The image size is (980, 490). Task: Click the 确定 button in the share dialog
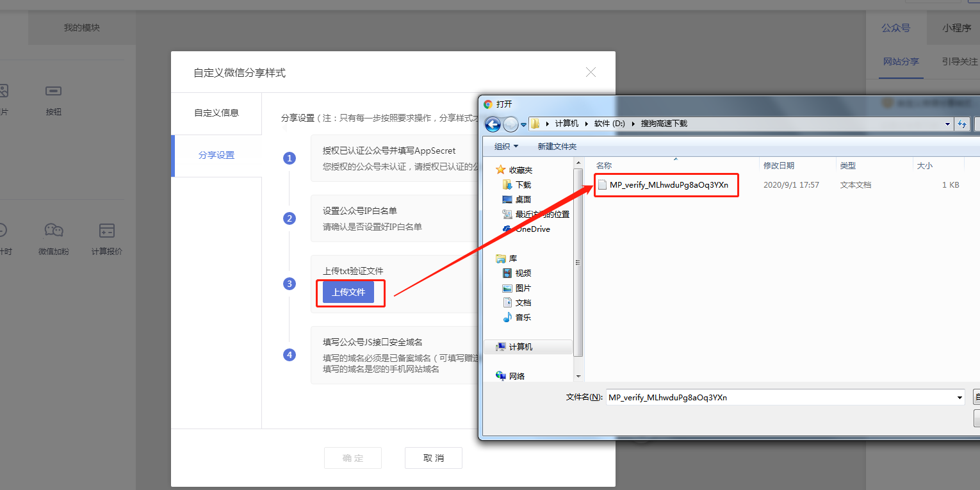click(x=353, y=458)
